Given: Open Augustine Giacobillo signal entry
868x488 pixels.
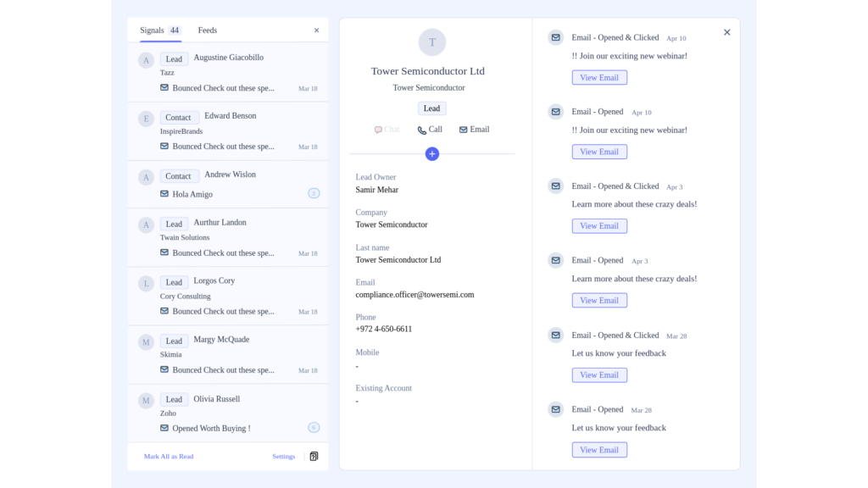Looking at the screenshot, I should point(228,58).
